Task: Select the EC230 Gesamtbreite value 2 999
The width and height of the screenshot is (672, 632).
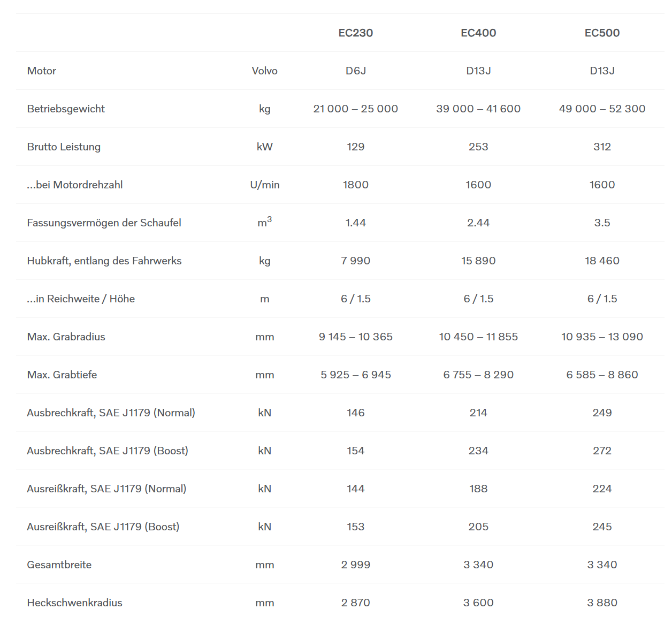Action: pyautogui.click(x=355, y=565)
